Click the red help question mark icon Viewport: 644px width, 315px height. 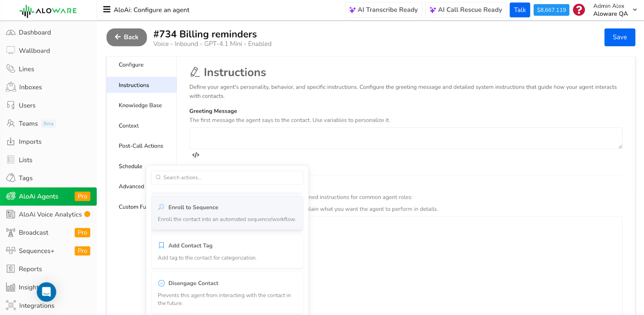[x=579, y=10]
